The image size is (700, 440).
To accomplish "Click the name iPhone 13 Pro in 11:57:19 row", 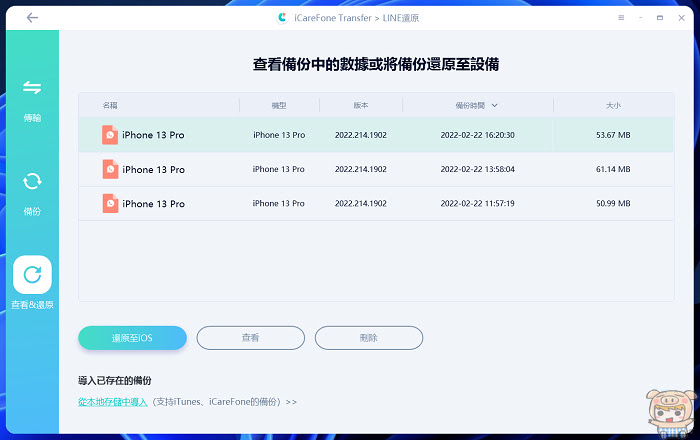I will coord(153,204).
